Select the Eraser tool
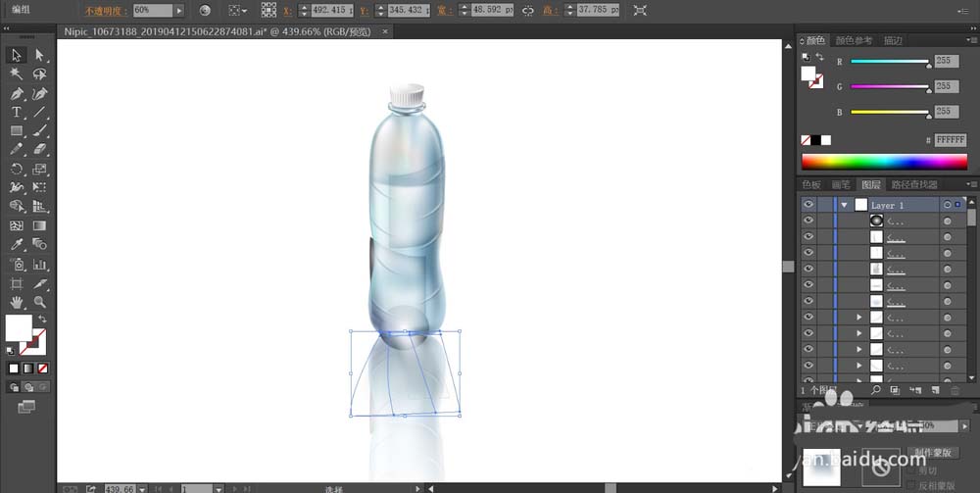980x493 pixels. 40,150
